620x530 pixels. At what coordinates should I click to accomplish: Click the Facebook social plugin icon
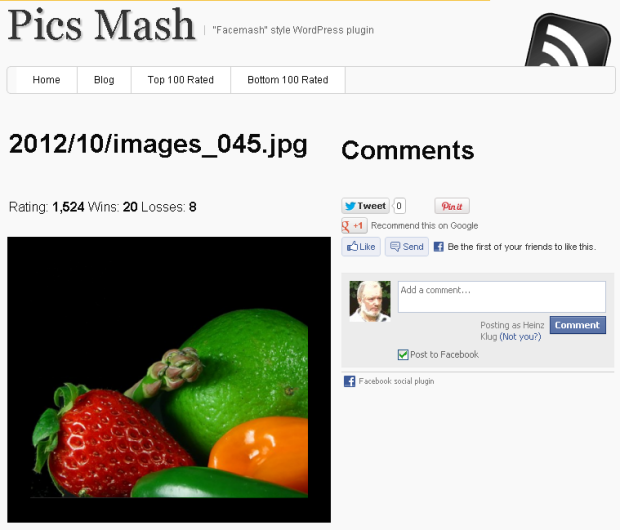pos(350,381)
